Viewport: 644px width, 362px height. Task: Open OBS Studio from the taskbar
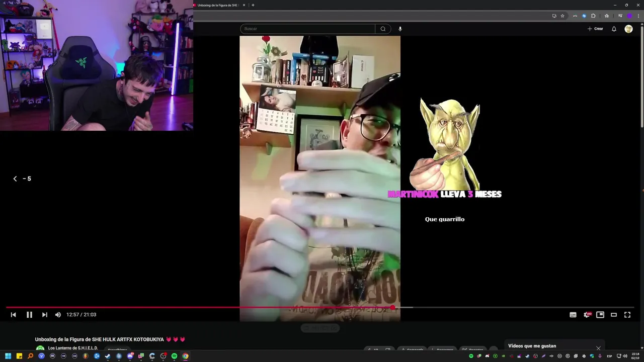[x=163, y=356]
